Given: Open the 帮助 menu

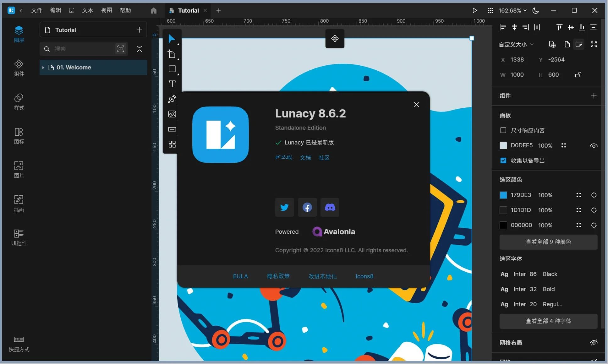Looking at the screenshot, I should [125, 10].
